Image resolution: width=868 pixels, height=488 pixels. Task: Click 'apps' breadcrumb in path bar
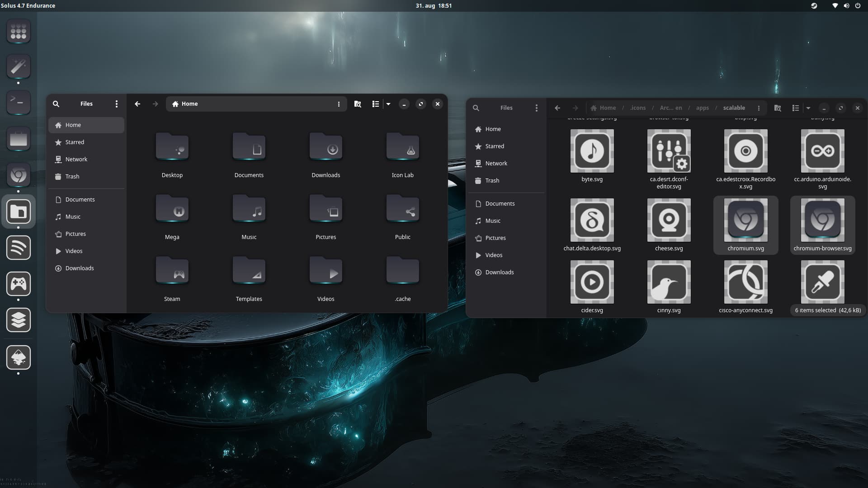[702, 108]
